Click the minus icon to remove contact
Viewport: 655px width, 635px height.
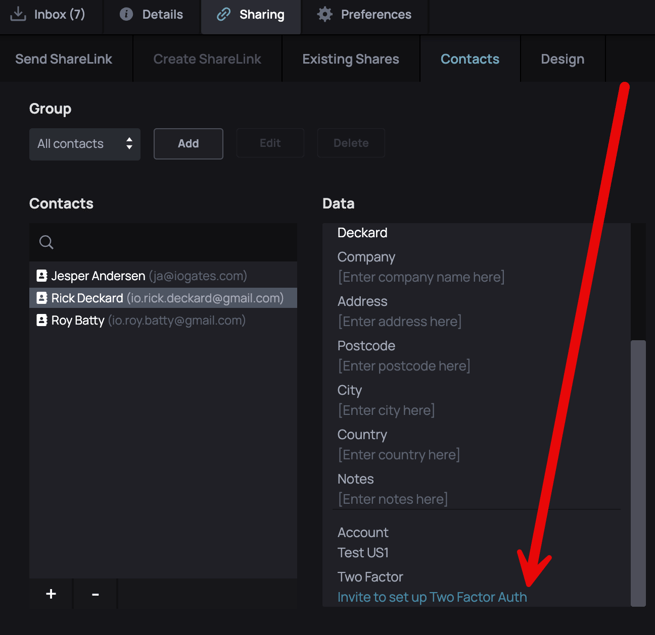(x=95, y=594)
